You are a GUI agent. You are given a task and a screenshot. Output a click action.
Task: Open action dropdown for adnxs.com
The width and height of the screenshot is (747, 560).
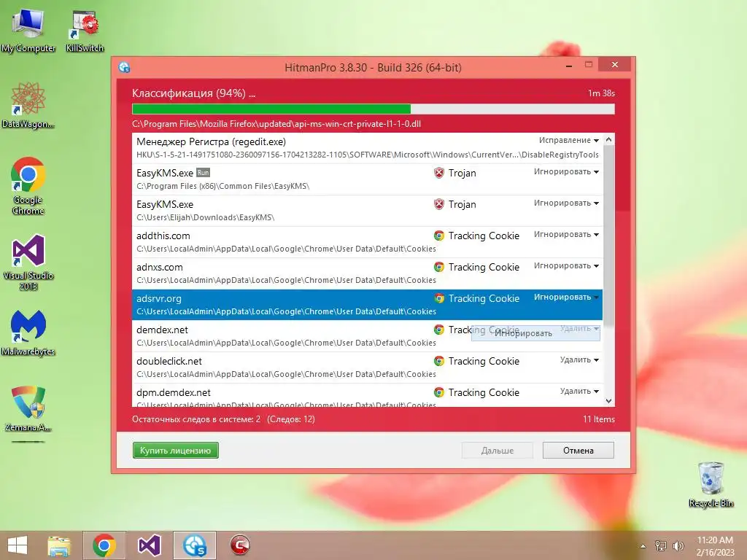pyautogui.click(x=566, y=265)
